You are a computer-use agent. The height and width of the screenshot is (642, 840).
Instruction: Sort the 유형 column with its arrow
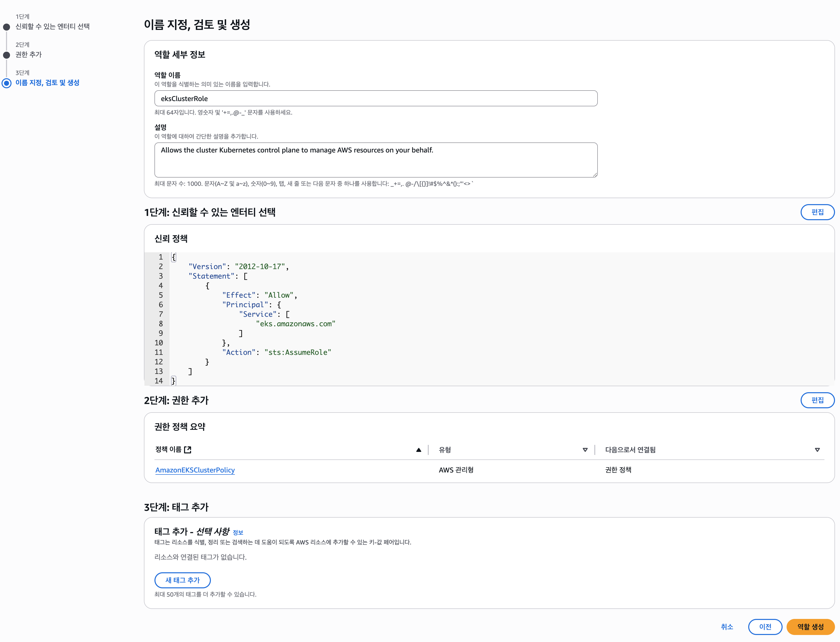tap(585, 450)
